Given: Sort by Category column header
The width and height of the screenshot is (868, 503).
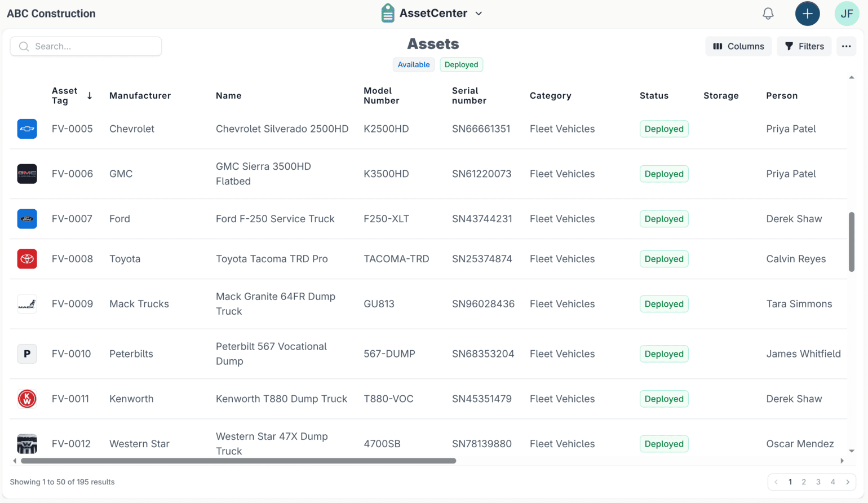Looking at the screenshot, I should pyautogui.click(x=550, y=96).
